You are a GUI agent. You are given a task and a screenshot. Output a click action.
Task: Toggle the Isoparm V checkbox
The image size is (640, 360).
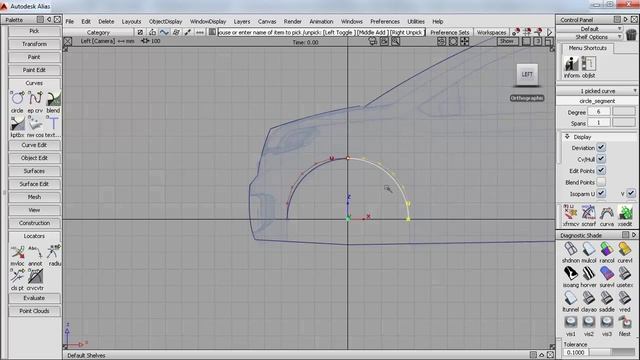(631, 193)
